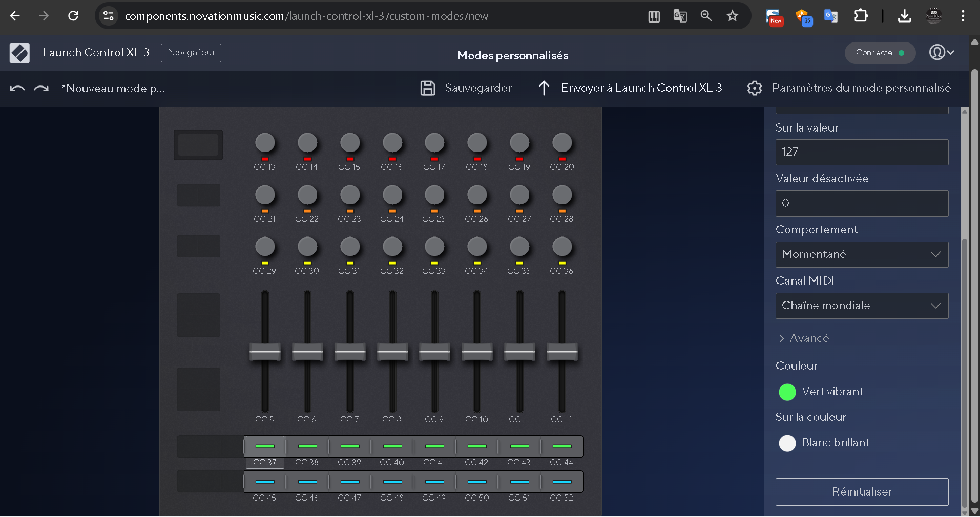Select the CC 44 button pad
The width and height of the screenshot is (980, 517).
[x=562, y=447]
